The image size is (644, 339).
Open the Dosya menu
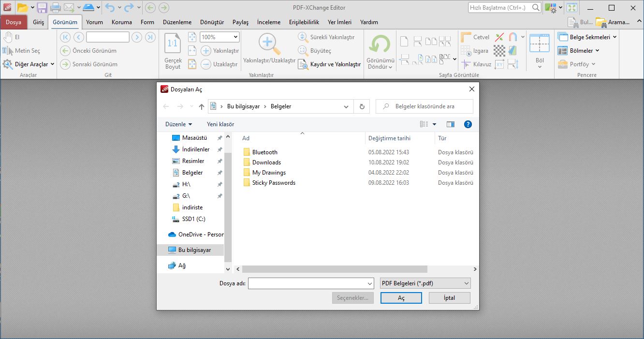pos(14,22)
